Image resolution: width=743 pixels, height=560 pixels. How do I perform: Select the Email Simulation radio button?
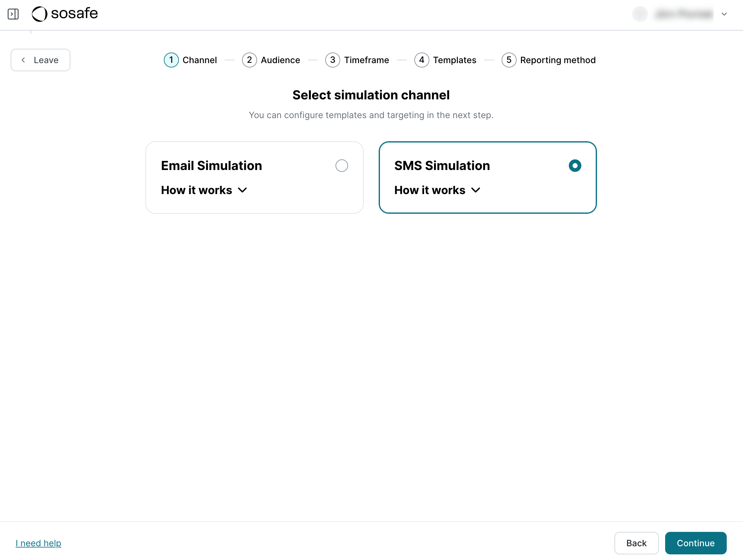341,166
